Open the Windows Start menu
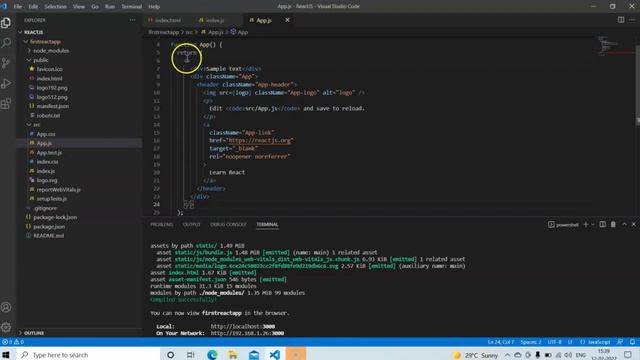Image resolution: width=640 pixels, height=360 pixels. (x=6, y=355)
